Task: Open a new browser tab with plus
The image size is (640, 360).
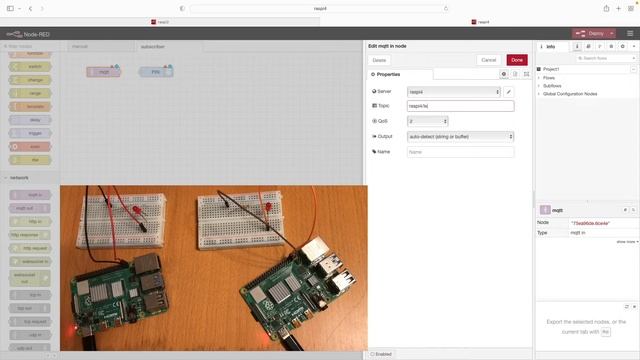Action: [x=618, y=9]
